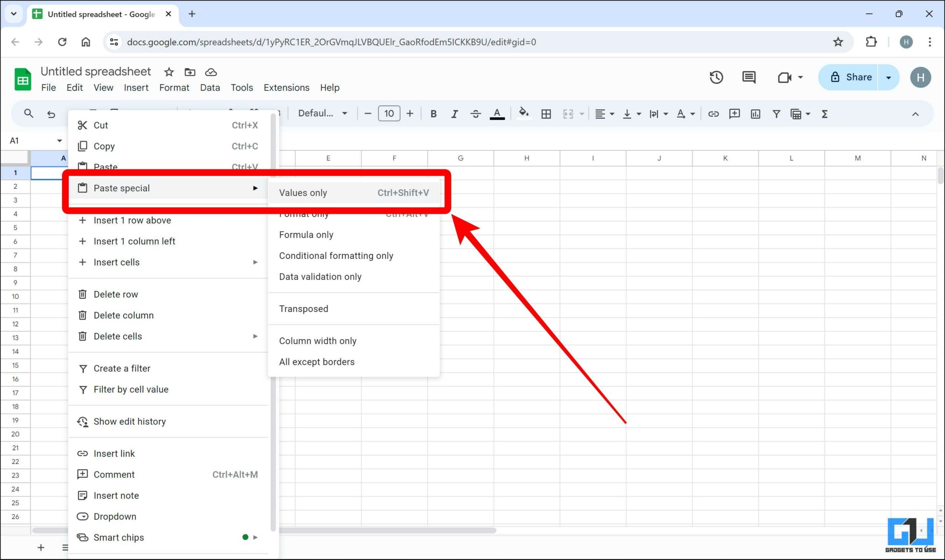Open the Share button dropdown arrow

889,77
